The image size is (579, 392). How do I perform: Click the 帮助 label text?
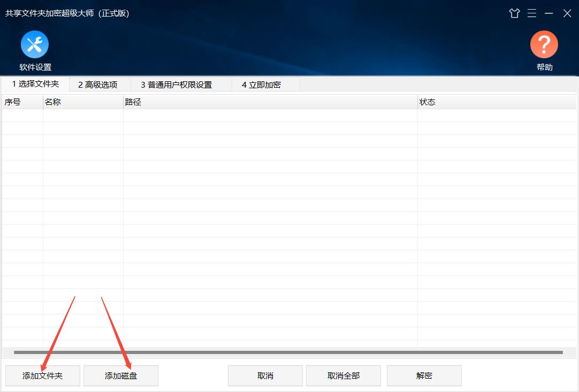tap(545, 67)
